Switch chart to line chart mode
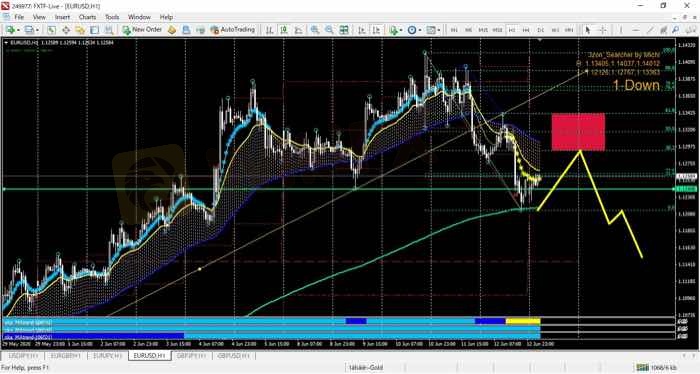The image size is (700, 374). (298, 30)
